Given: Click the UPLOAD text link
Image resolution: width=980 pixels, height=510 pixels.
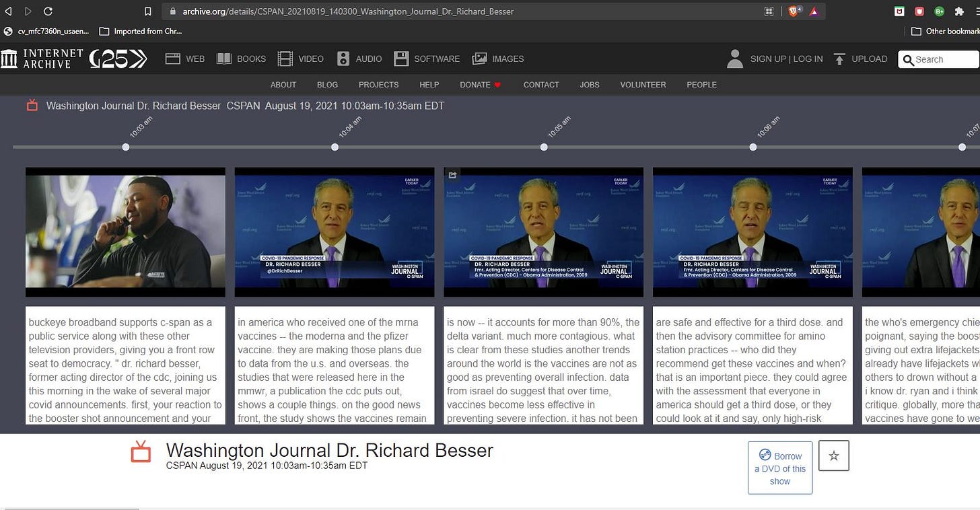Looking at the screenshot, I should pyautogui.click(x=870, y=59).
